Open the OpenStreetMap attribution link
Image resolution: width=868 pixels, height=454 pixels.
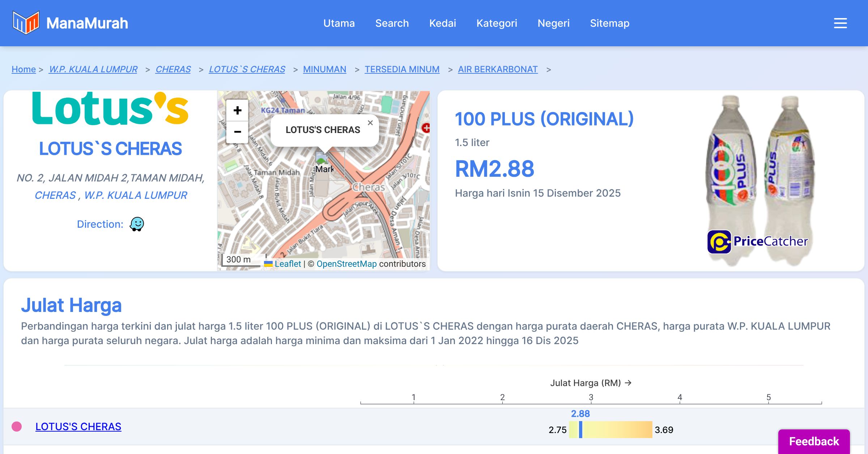[x=346, y=264]
